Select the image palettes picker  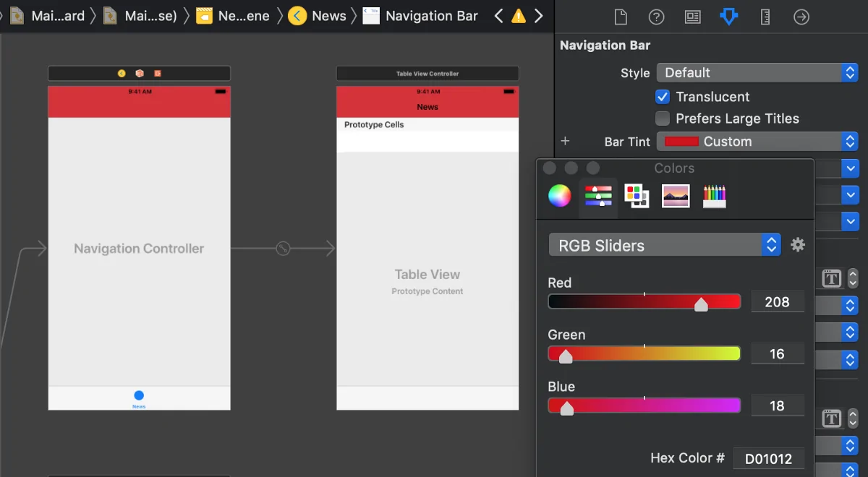point(676,196)
